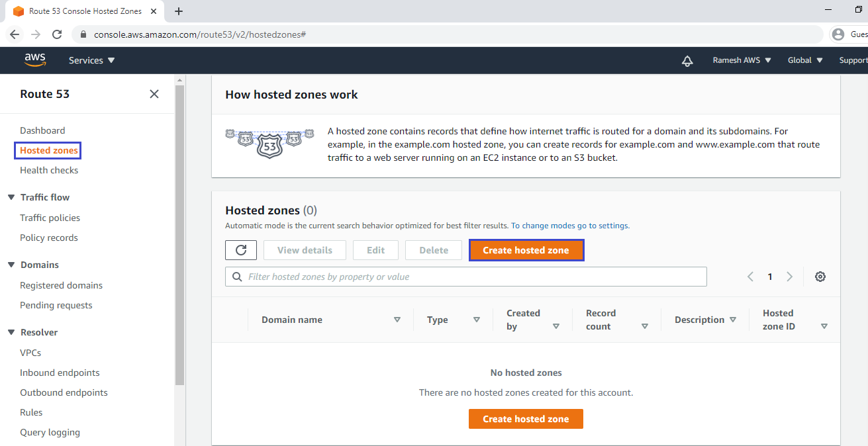Viewport: 868px width, 446px height.
Task: Click the Created by column header
Action: pyautogui.click(x=523, y=320)
